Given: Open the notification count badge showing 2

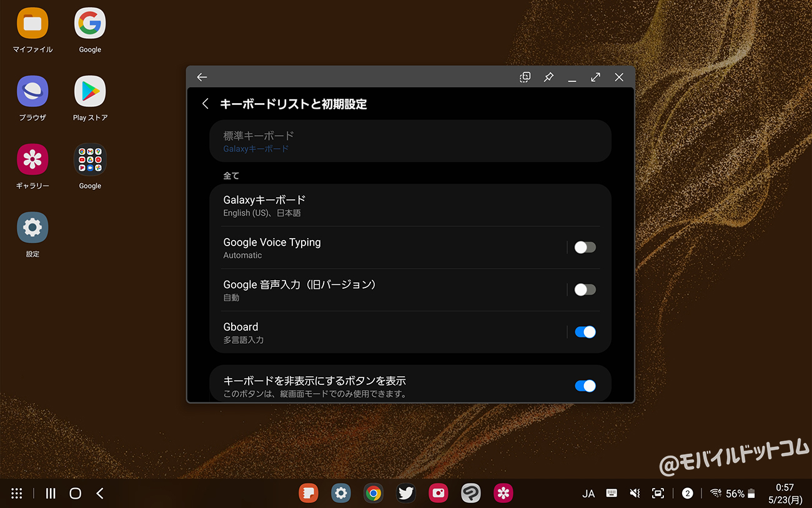Looking at the screenshot, I should [688, 493].
